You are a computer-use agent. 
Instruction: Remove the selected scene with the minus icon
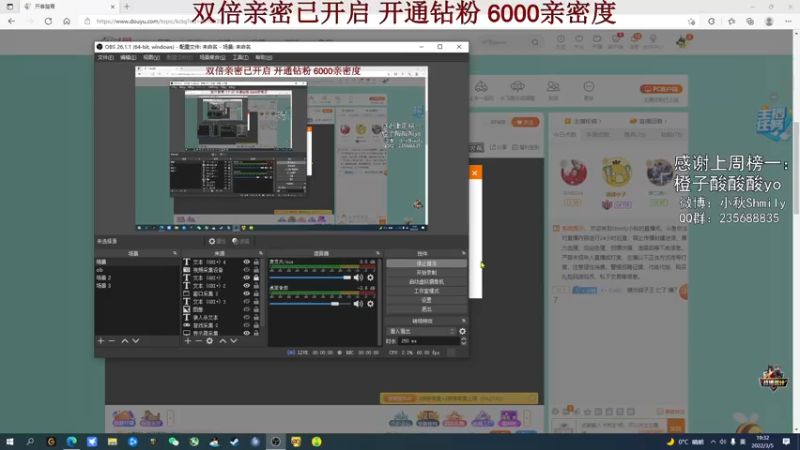click(x=112, y=341)
